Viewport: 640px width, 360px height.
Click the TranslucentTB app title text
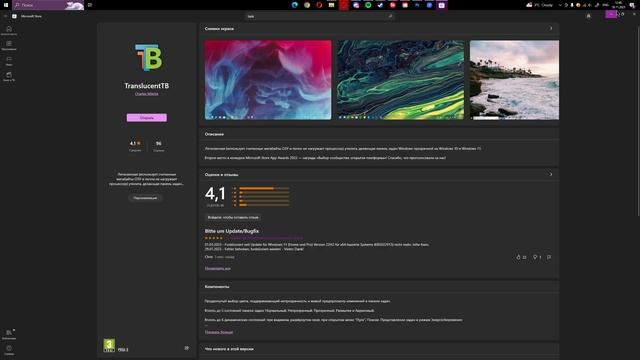147,86
